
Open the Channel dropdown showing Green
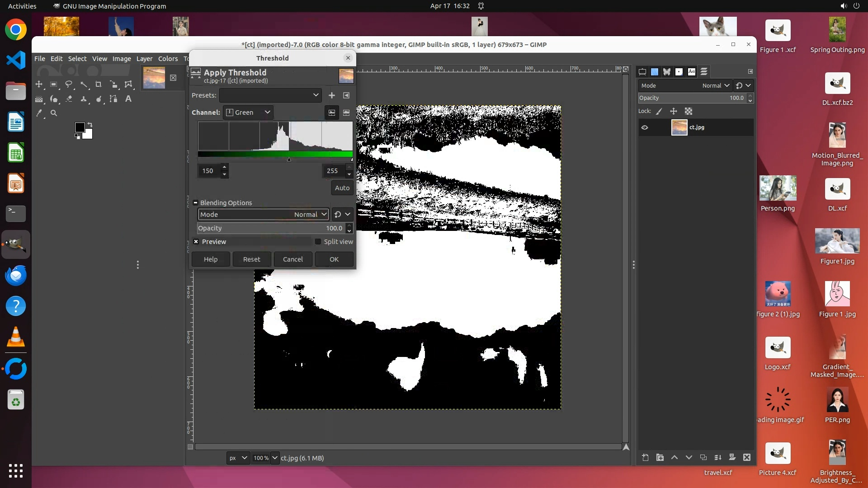click(x=248, y=113)
